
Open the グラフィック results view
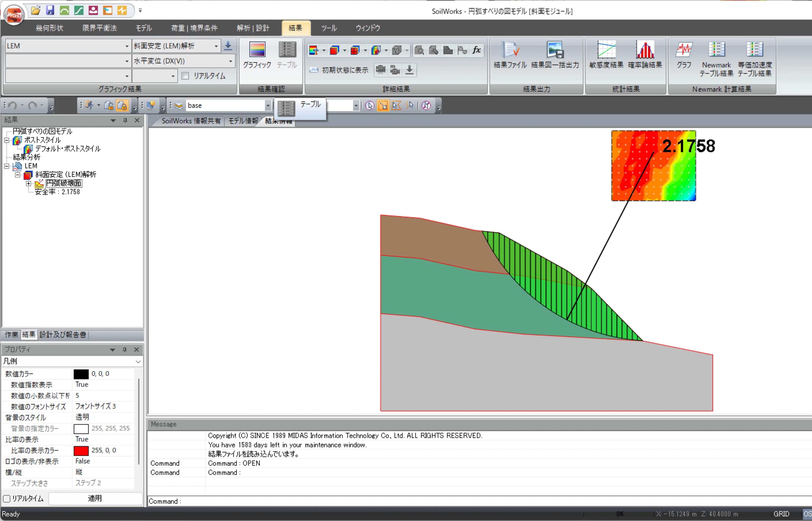(257, 55)
